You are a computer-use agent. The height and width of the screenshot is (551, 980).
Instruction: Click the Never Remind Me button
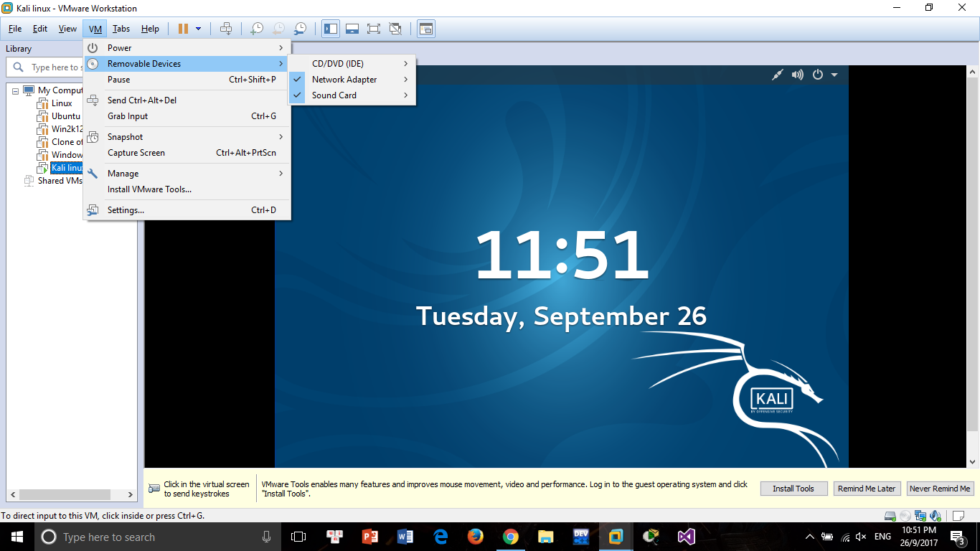940,489
